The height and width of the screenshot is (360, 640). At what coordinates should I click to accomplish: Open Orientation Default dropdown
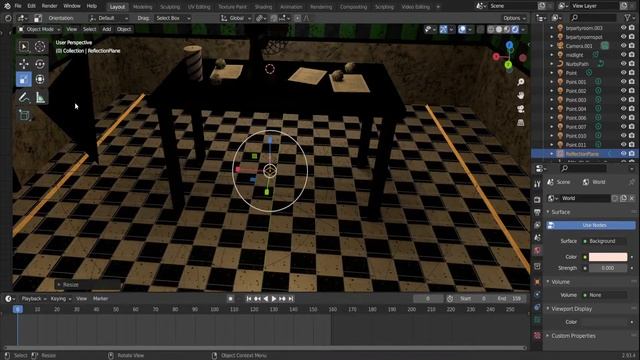click(109, 18)
